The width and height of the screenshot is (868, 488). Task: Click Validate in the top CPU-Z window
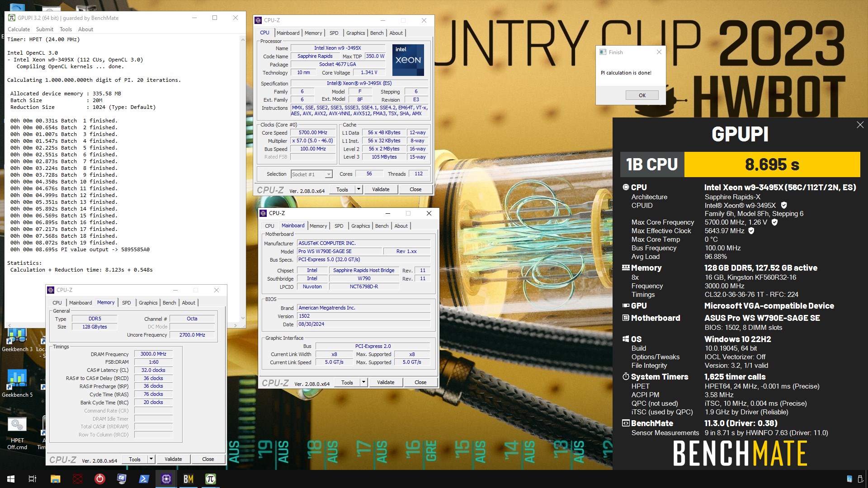pyautogui.click(x=381, y=189)
